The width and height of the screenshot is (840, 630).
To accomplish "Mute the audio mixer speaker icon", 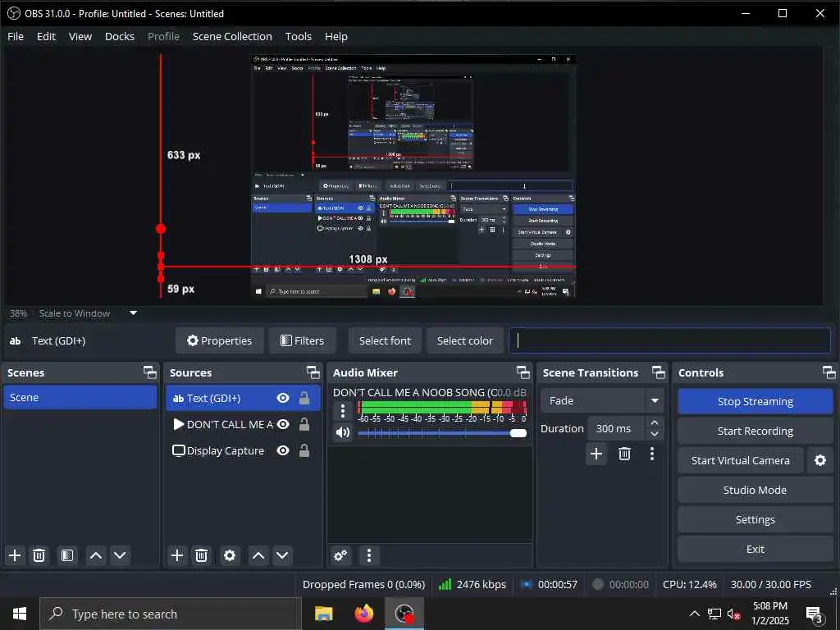I will (x=343, y=432).
